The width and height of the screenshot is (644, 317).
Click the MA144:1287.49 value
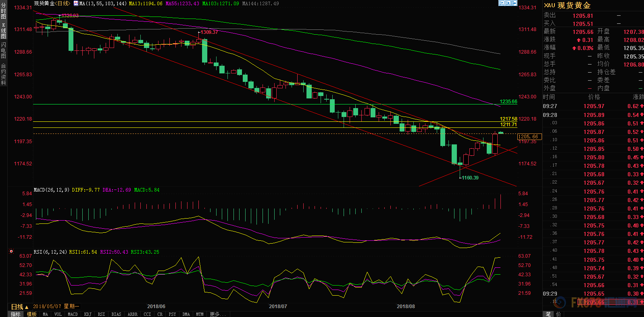click(261, 3)
